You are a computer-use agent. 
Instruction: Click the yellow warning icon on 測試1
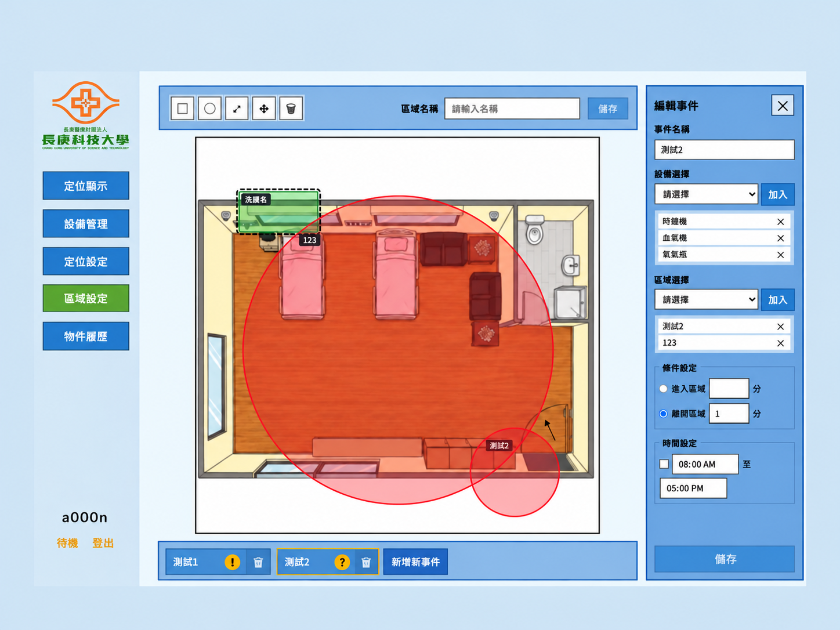tap(232, 562)
